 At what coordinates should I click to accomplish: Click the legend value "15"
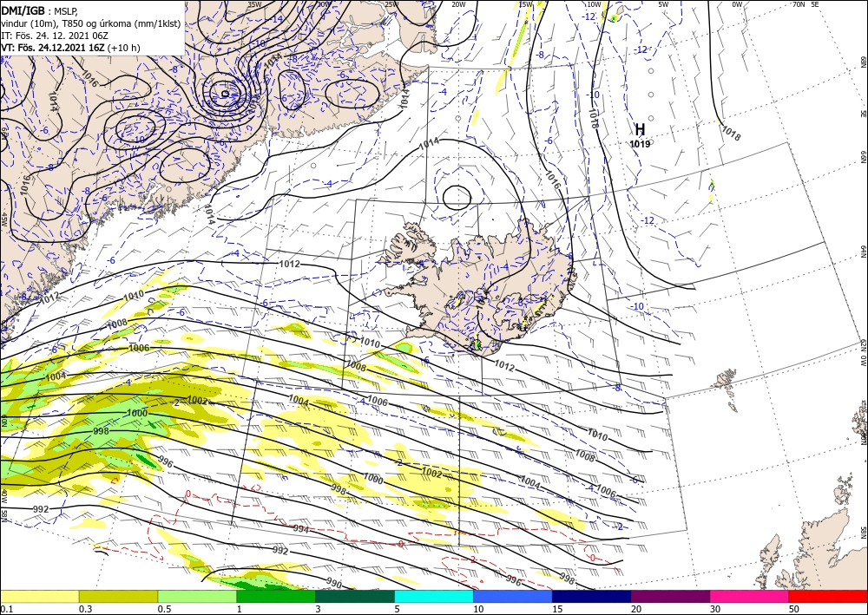pos(557,609)
